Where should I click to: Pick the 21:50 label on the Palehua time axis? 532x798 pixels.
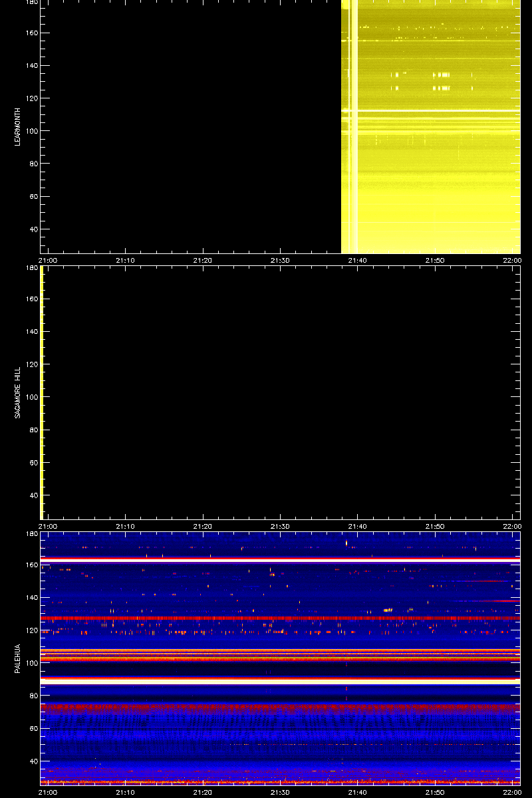pyautogui.click(x=435, y=793)
